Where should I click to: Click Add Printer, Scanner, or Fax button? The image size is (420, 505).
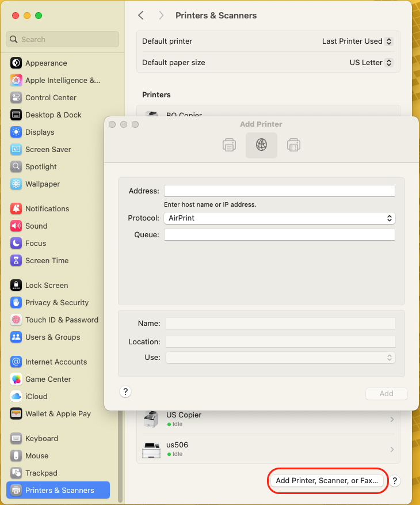coord(327,480)
